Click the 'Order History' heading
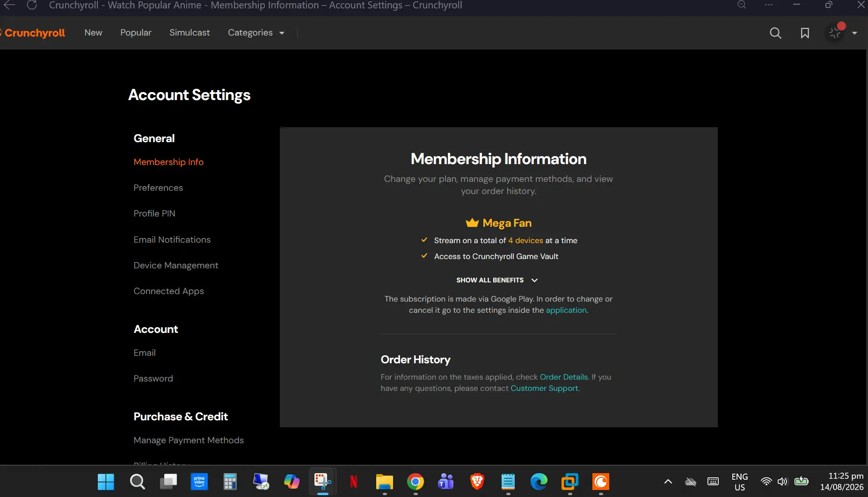This screenshot has width=868, height=497. click(x=416, y=360)
